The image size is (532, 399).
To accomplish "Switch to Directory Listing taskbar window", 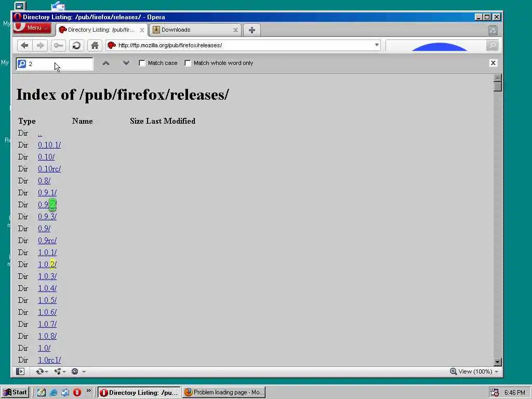I will (139, 393).
